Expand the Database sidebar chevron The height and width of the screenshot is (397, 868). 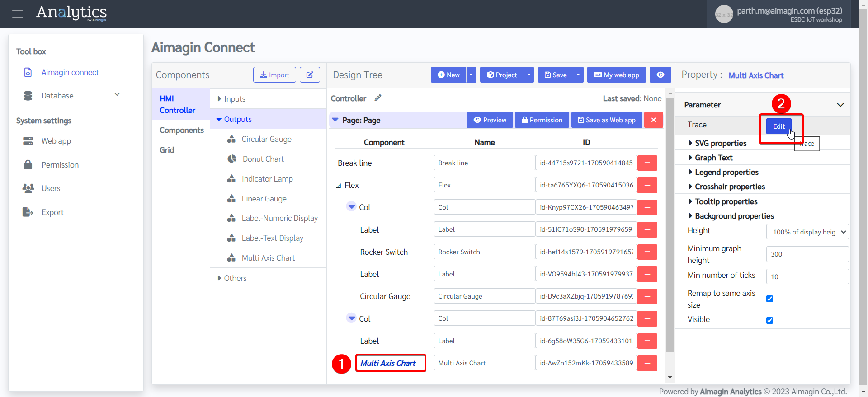point(117,94)
